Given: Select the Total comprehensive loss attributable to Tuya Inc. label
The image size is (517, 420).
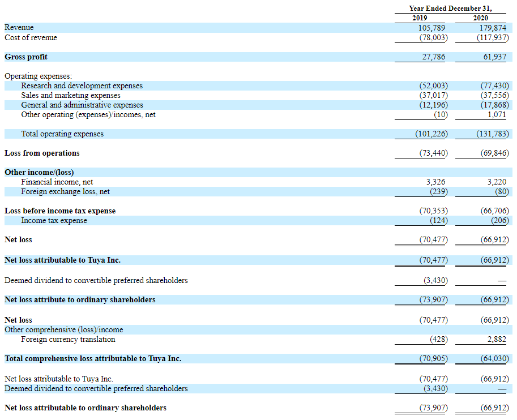Looking at the screenshot, I should point(93,358).
